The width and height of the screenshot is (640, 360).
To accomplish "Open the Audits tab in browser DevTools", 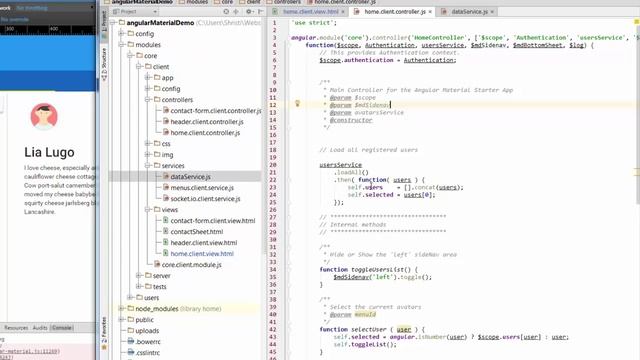I will coord(40,328).
